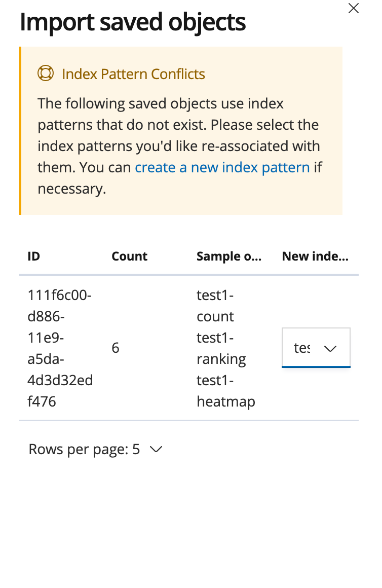Click the Import saved objects heading
The width and height of the screenshot is (382, 588).
(x=133, y=22)
